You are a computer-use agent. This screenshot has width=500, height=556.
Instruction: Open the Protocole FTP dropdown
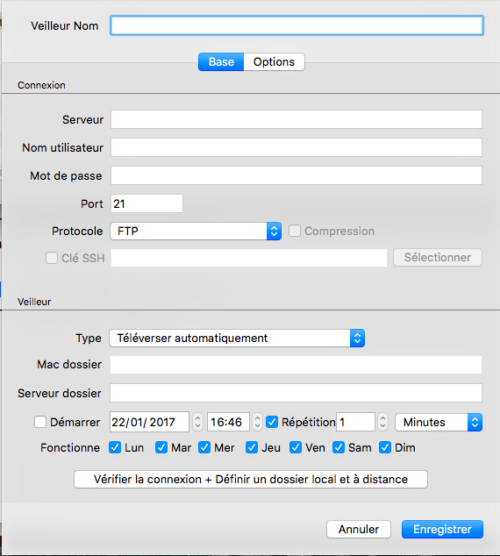[196, 231]
